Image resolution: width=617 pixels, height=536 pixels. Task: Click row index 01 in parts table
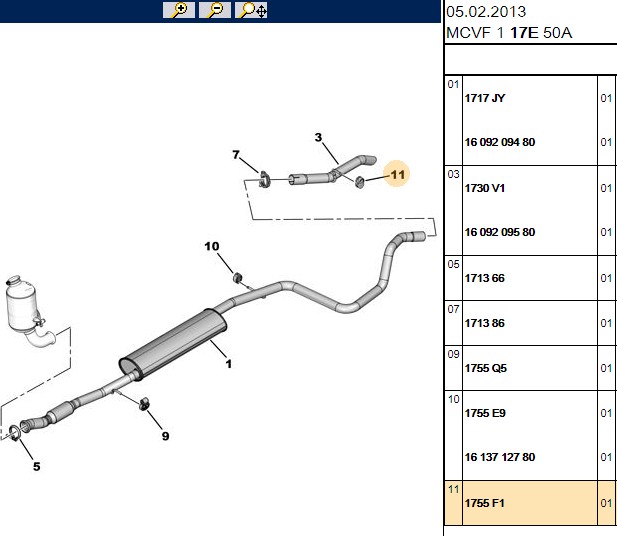453,84
